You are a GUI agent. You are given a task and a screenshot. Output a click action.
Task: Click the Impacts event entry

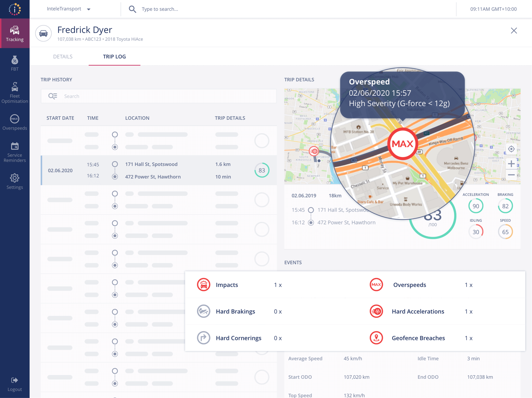click(227, 285)
